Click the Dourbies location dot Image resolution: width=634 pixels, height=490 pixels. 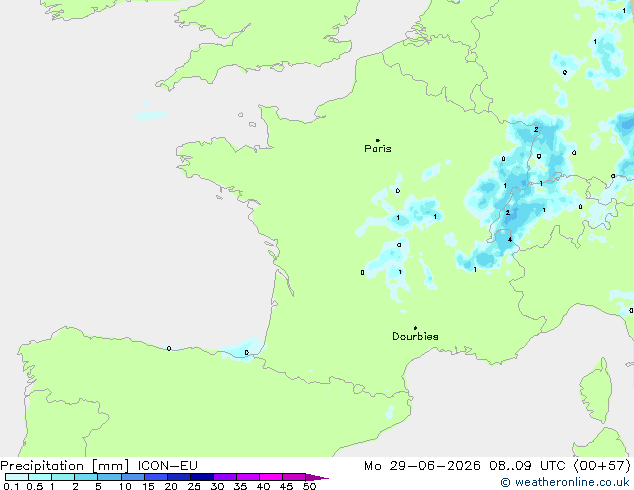pos(415,328)
